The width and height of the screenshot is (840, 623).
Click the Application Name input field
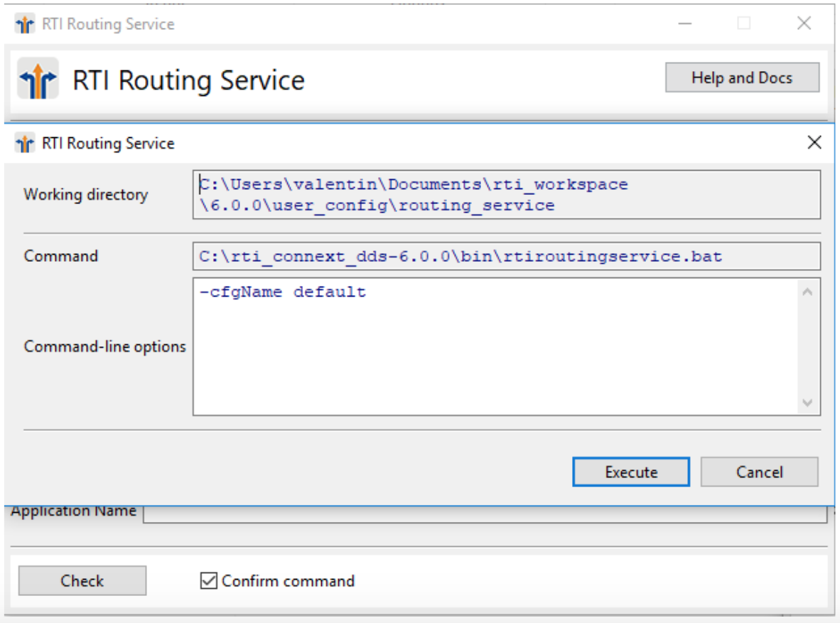point(485,513)
